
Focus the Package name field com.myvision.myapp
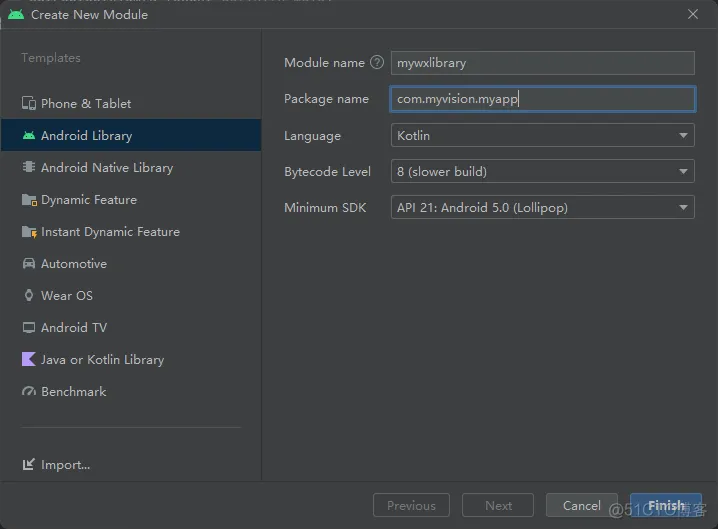point(543,99)
